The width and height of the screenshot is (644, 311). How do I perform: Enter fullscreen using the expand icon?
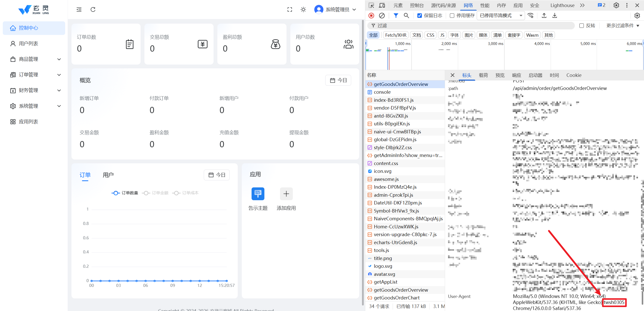[290, 10]
